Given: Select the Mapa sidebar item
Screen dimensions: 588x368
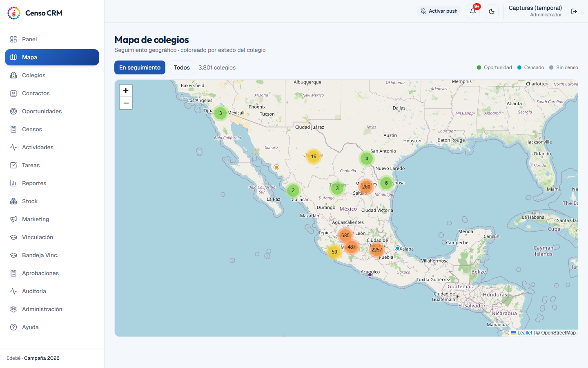Looking at the screenshot, I should point(52,57).
